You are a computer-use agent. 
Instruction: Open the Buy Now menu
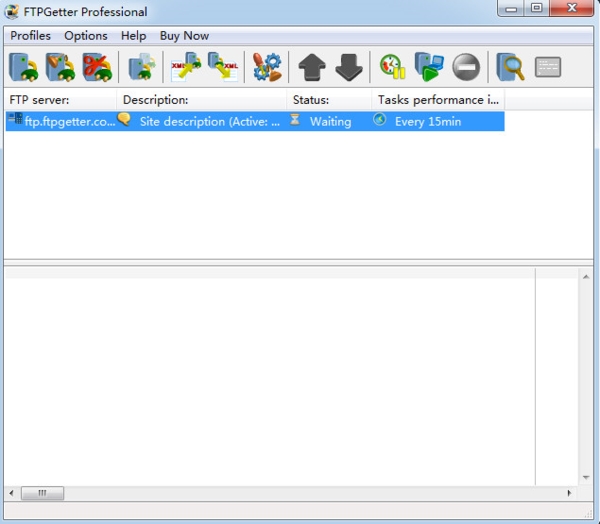pos(184,36)
